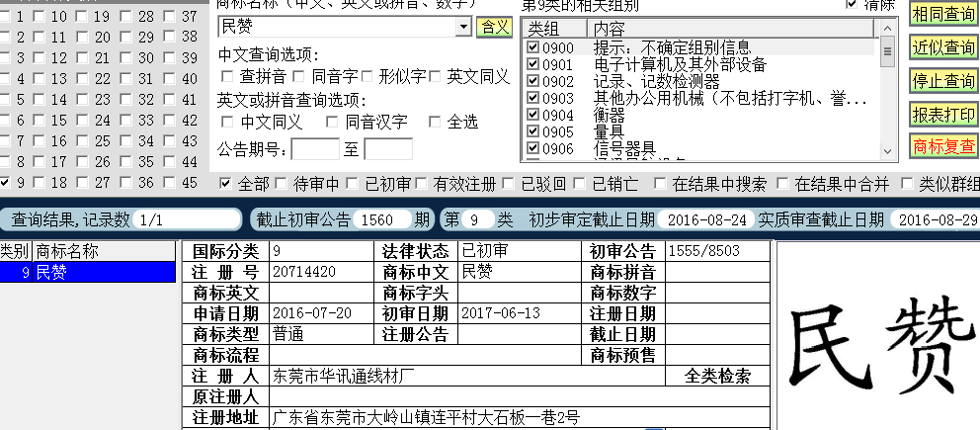The height and width of the screenshot is (430, 980).
Task: Click the 1560 announcement issue field
Action: 382,219
